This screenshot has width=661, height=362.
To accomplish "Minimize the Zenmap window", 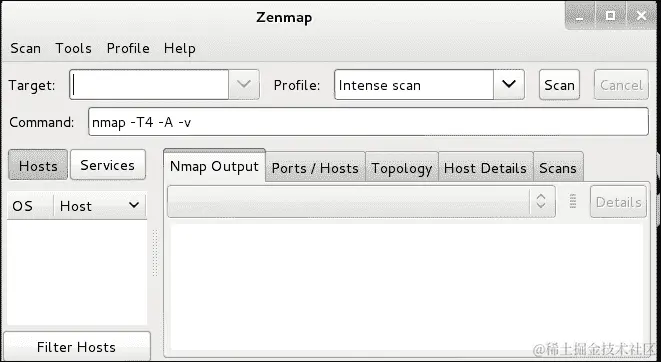I will click(x=580, y=16).
